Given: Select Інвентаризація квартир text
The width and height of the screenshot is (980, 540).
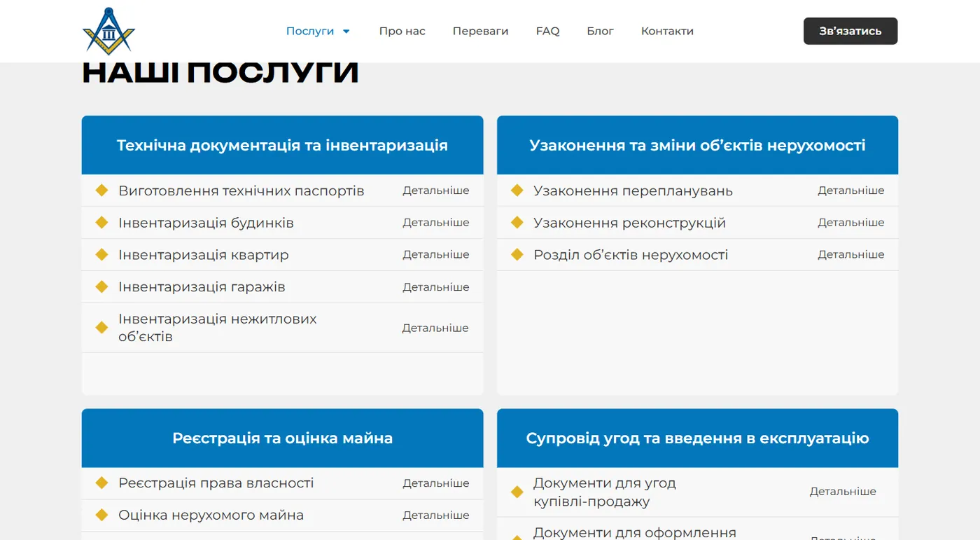Looking at the screenshot, I should coord(203,255).
